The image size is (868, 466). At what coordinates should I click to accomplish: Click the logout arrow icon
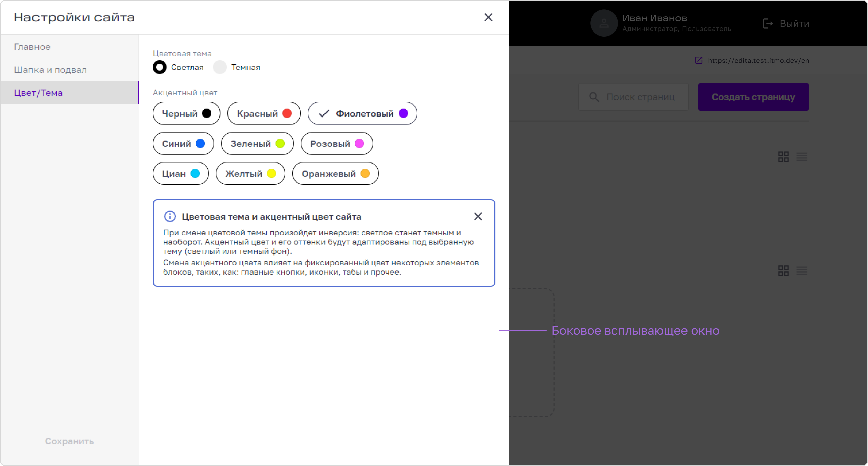[x=767, y=23]
